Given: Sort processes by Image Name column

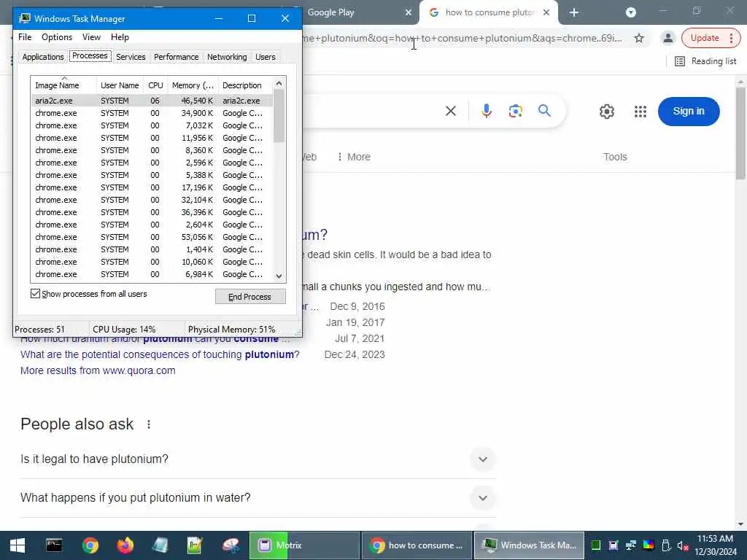Looking at the screenshot, I should [x=63, y=85].
